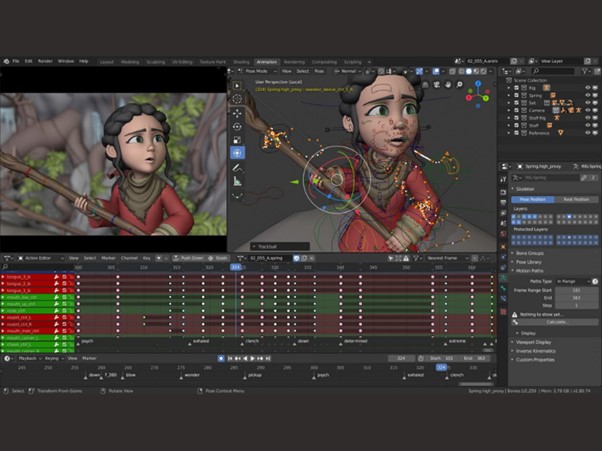Screen dimensions: 602x451
Task: Select the Measure ruler tool
Action: 237,181
